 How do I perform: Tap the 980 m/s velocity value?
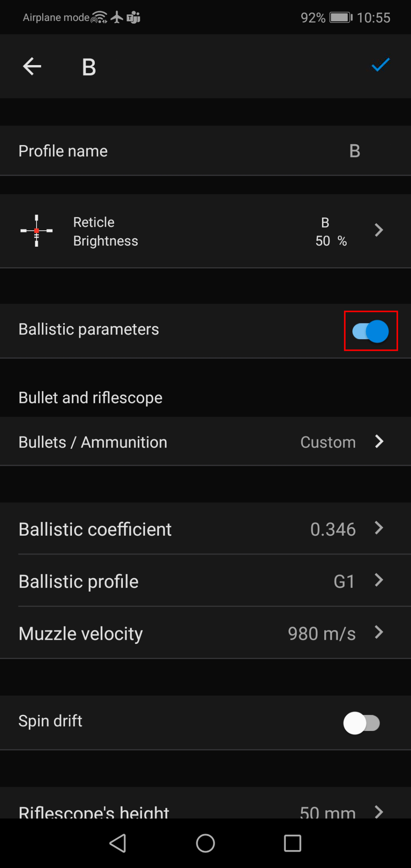pyautogui.click(x=321, y=634)
